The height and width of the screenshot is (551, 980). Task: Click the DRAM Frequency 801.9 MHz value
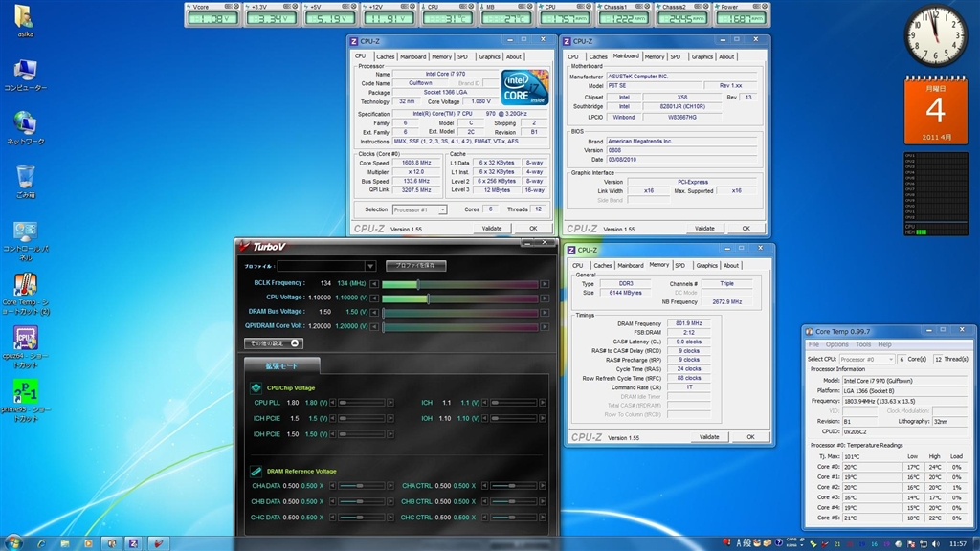(688, 323)
